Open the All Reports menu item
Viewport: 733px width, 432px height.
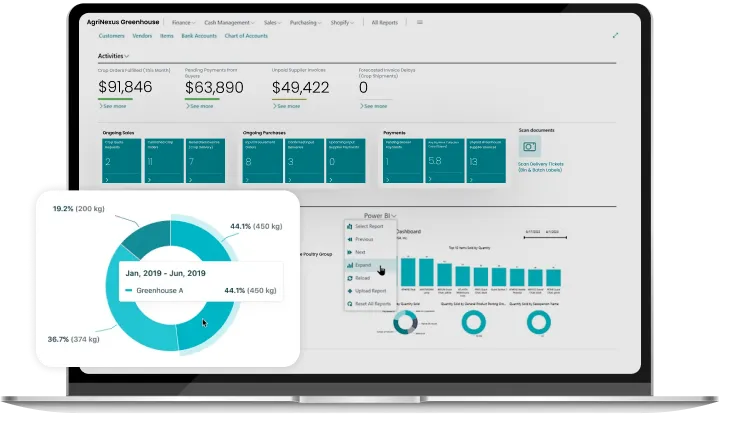point(385,21)
